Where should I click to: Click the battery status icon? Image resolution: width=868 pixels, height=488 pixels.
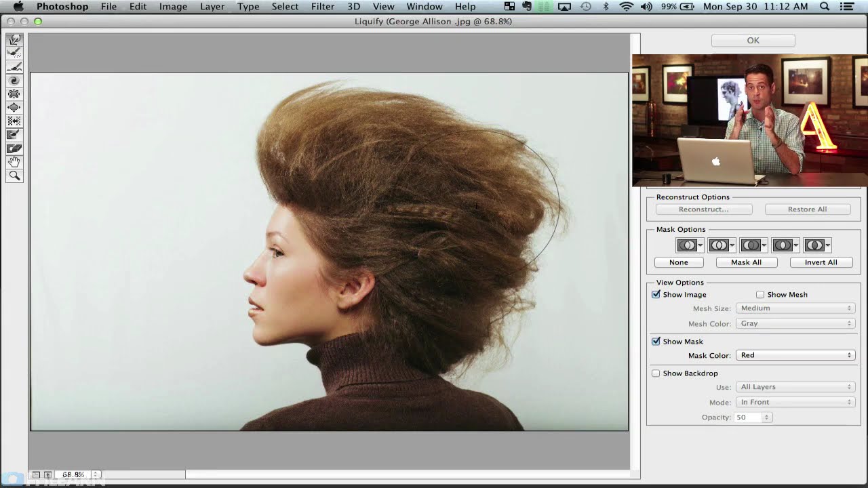coord(687,7)
